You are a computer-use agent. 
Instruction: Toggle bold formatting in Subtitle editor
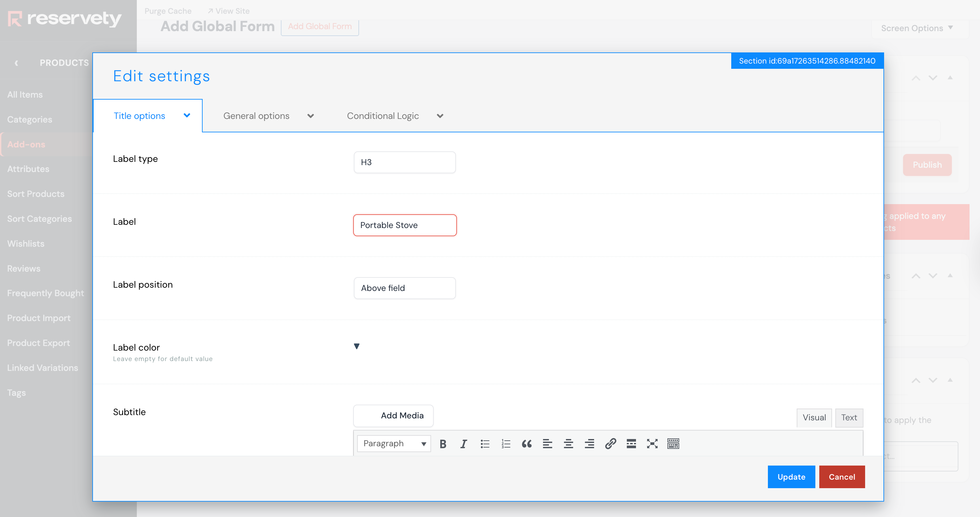(x=443, y=444)
